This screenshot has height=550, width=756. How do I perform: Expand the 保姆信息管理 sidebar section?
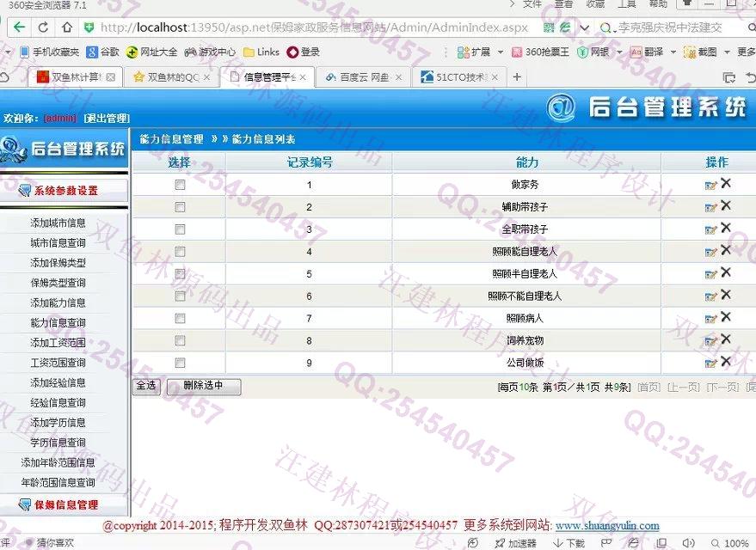point(65,505)
